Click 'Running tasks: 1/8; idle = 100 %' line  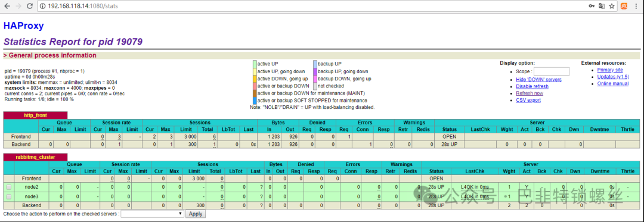[39, 99]
